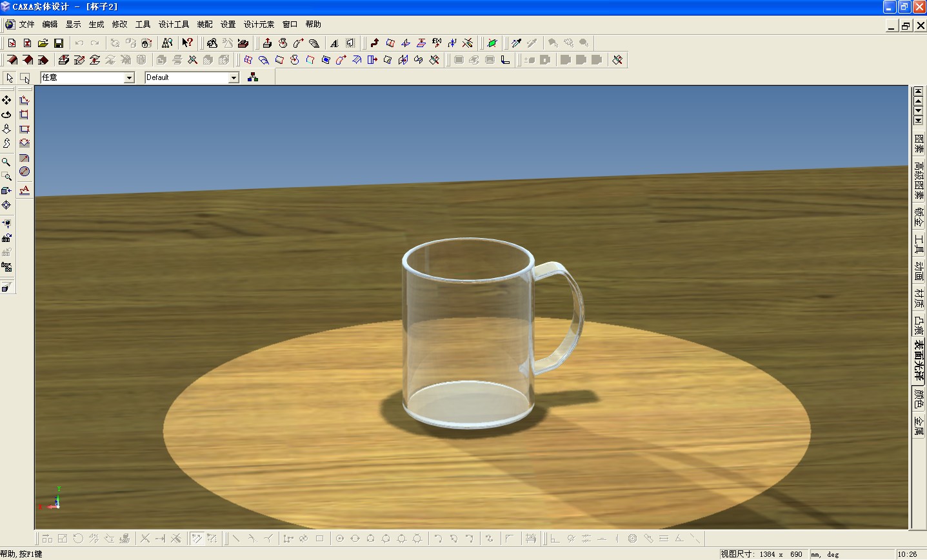The height and width of the screenshot is (560, 927).
Task: Open the 设计工具 menu
Action: click(174, 25)
